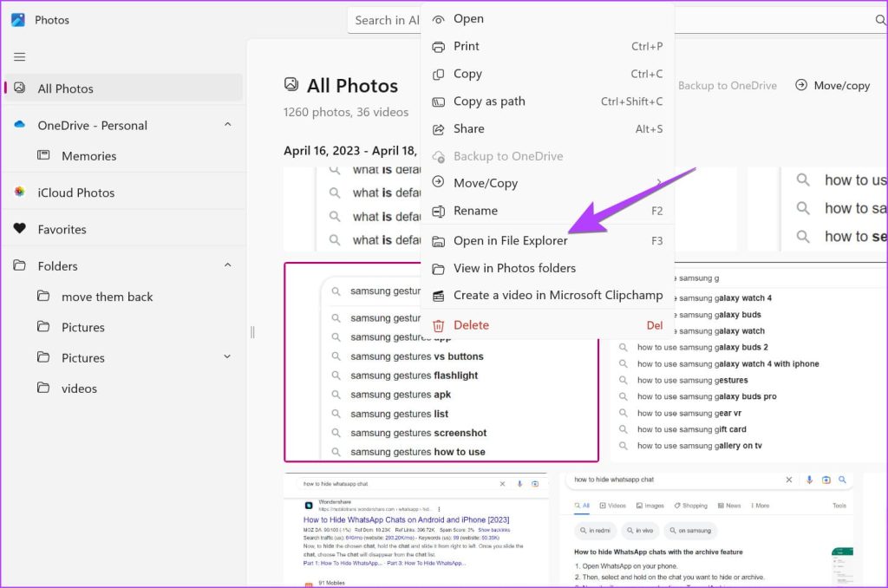Collapse the Folders section chevron
888x588 pixels.
tap(228, 265)
